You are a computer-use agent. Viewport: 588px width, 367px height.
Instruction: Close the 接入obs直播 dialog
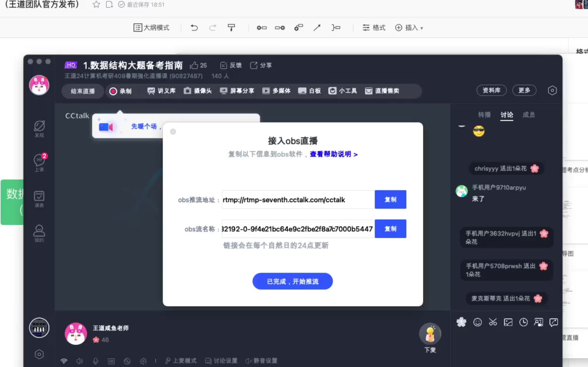click(x=173, y=132)
